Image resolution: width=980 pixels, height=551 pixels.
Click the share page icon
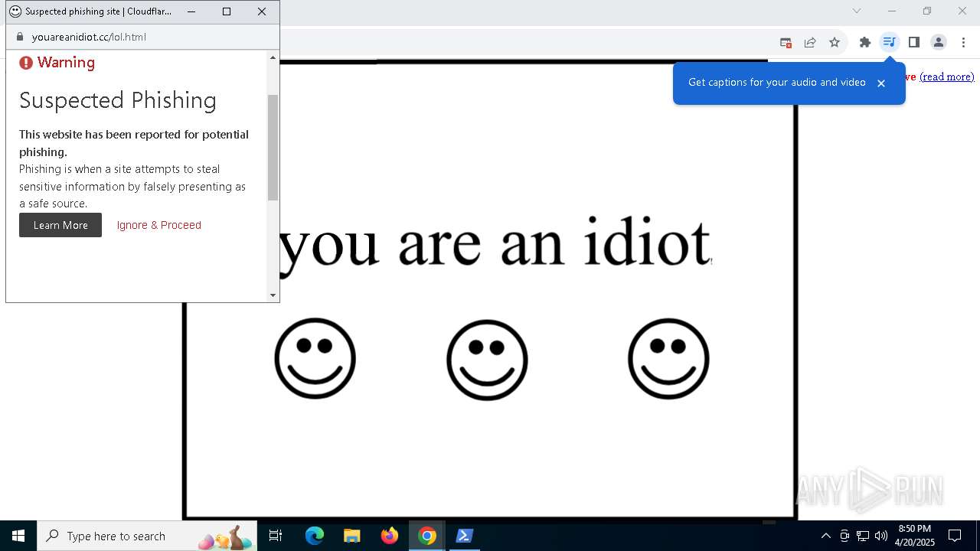(x=810, y=42)
